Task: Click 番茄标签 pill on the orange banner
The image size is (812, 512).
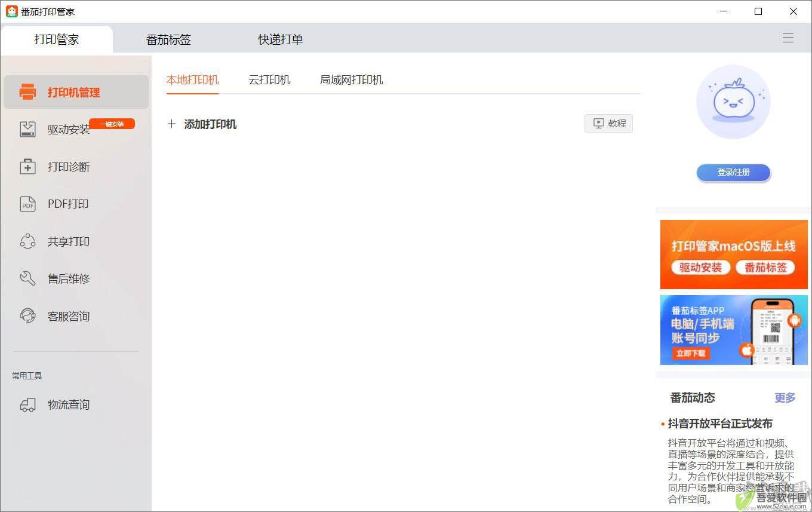Action: 765,267
